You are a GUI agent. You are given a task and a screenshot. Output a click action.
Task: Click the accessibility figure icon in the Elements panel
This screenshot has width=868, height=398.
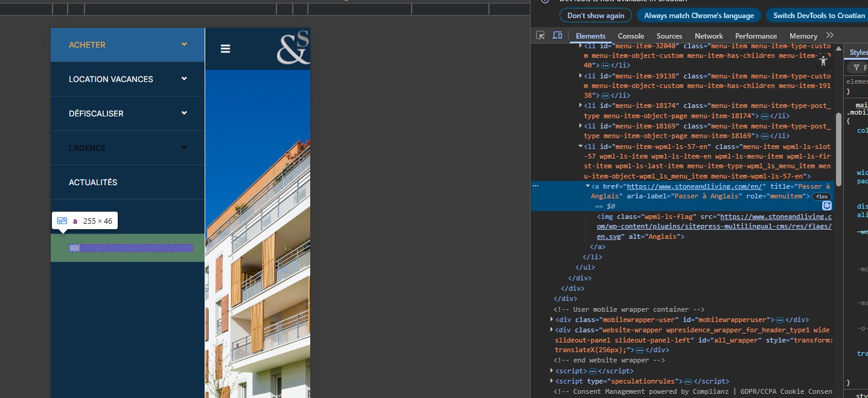coord(823,60)
